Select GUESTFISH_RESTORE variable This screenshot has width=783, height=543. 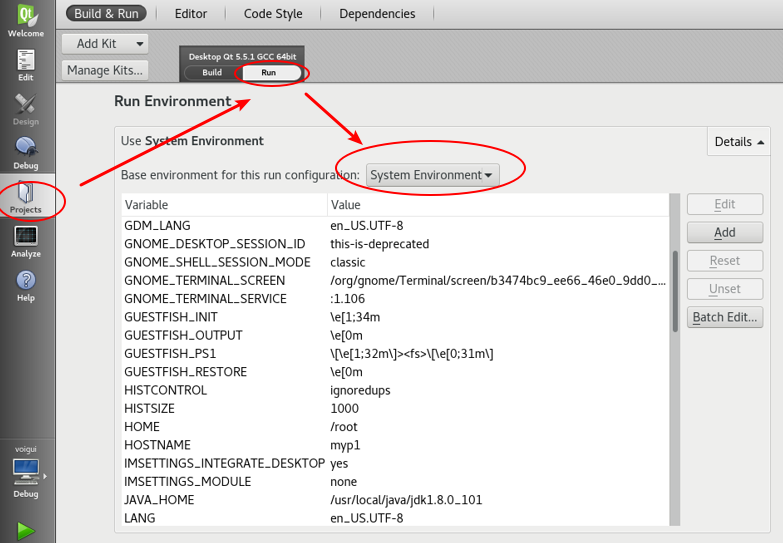(x=395, y=372)
